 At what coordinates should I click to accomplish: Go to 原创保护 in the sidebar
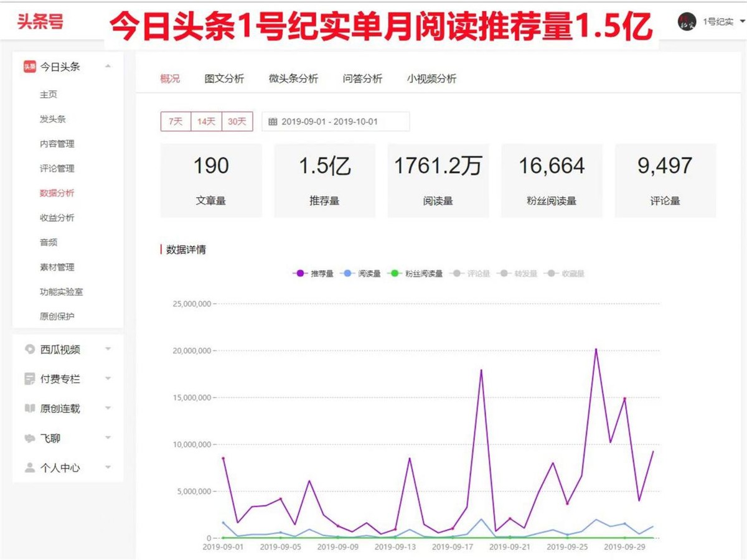(x=57, y=316)
